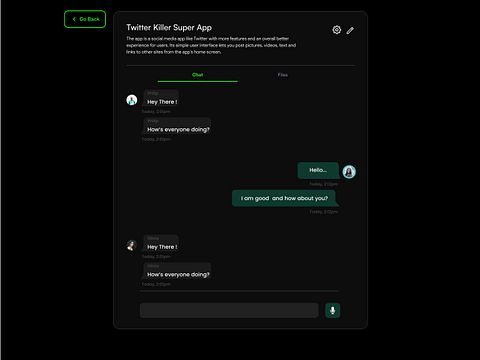Switch to the Chat tab
The image size is (480, 360).
198,75
